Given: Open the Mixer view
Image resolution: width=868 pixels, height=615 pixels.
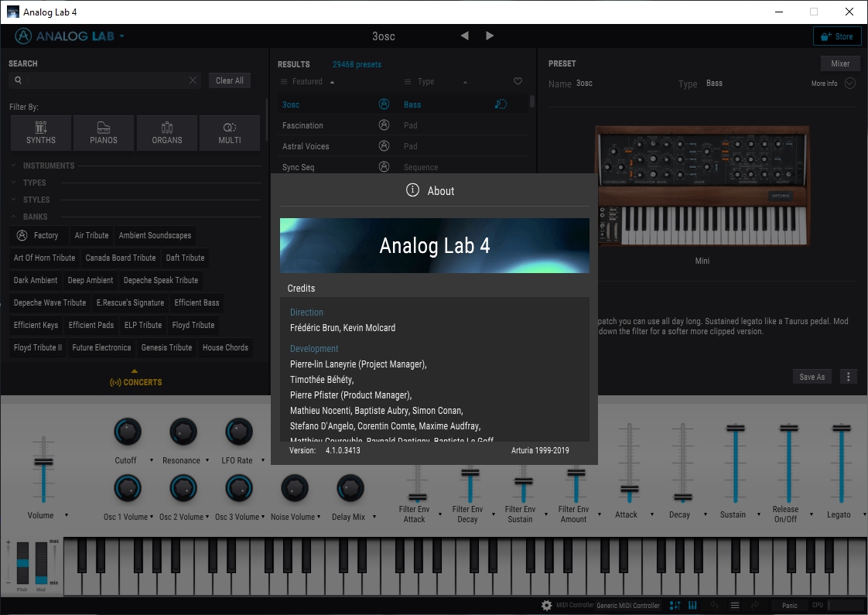Looking at the screenshot, I should coord(840,63).
